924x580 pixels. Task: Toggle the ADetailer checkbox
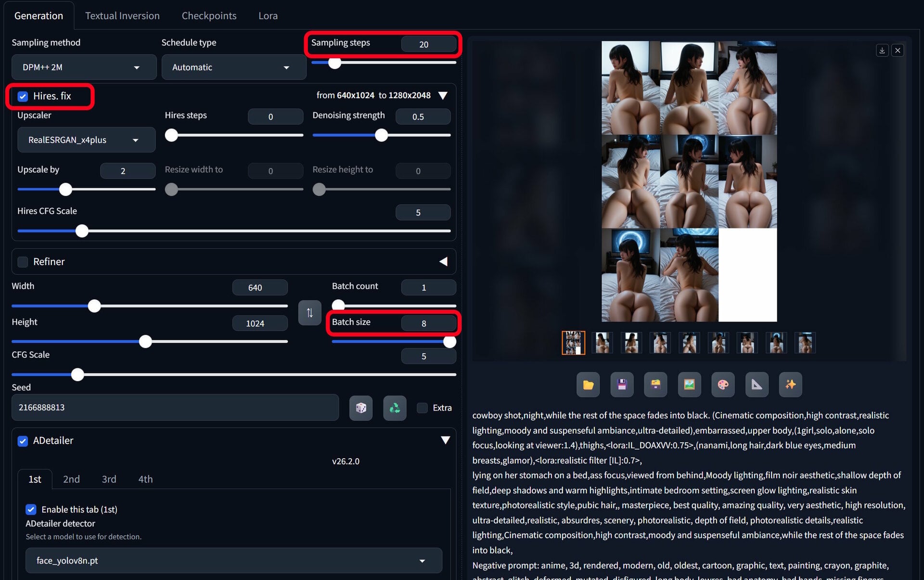pos(23,441)
